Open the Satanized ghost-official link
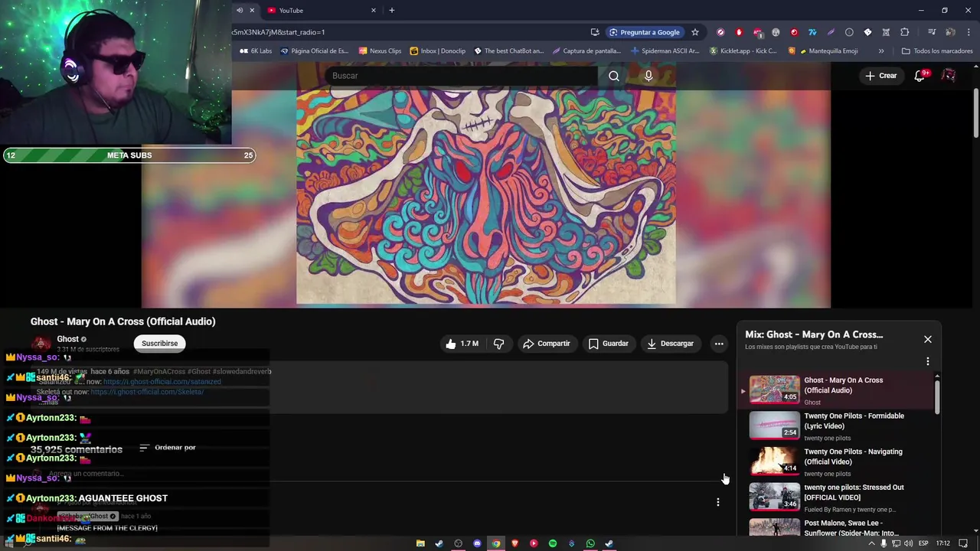The height and width of the screenshot is (551, 980). (162, 381)
